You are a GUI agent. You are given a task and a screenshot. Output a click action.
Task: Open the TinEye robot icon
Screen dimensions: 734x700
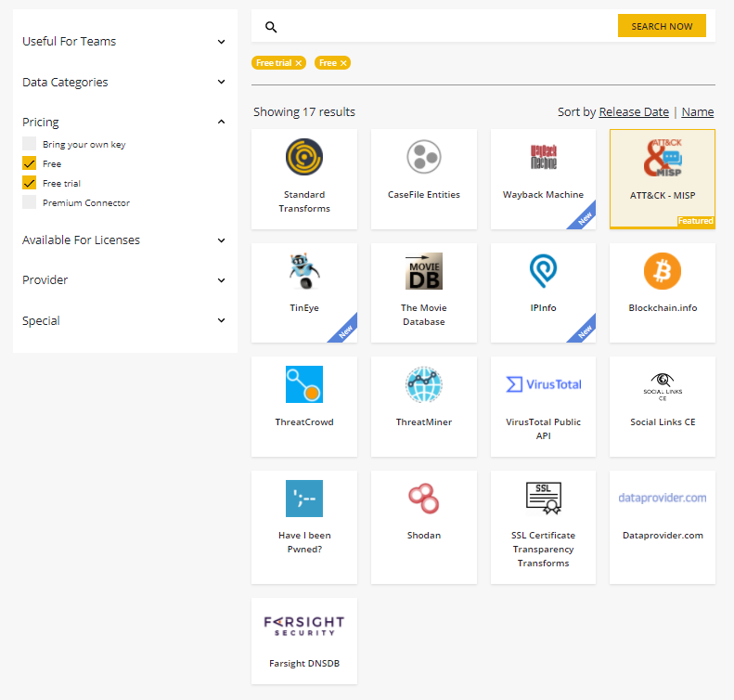point(304,271)
